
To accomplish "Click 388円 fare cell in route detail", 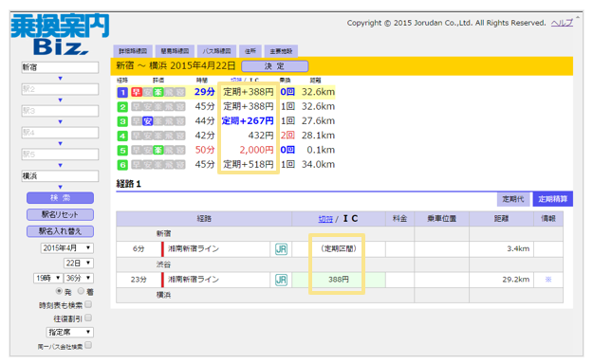I will point(339,280).
